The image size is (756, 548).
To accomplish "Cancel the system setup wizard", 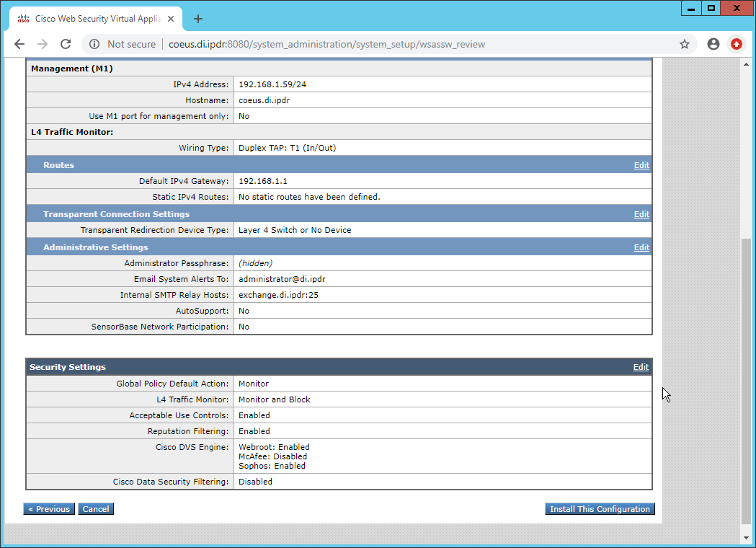I will [96, 509].
